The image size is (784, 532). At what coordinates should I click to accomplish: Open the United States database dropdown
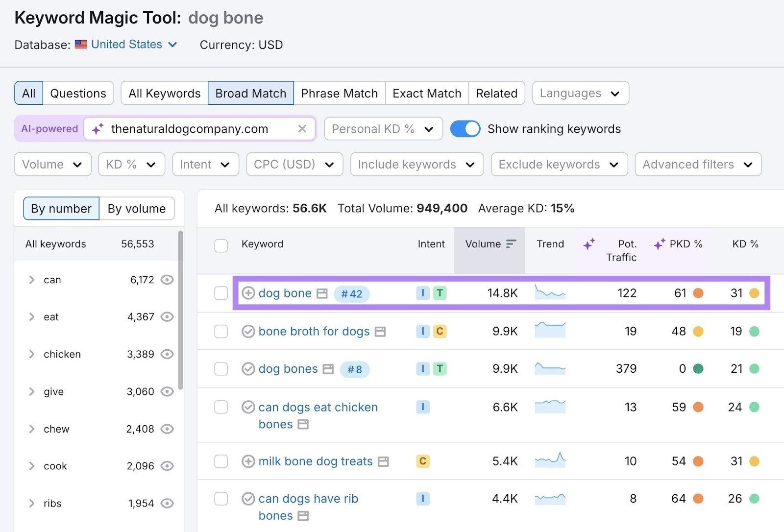[125, 44]
